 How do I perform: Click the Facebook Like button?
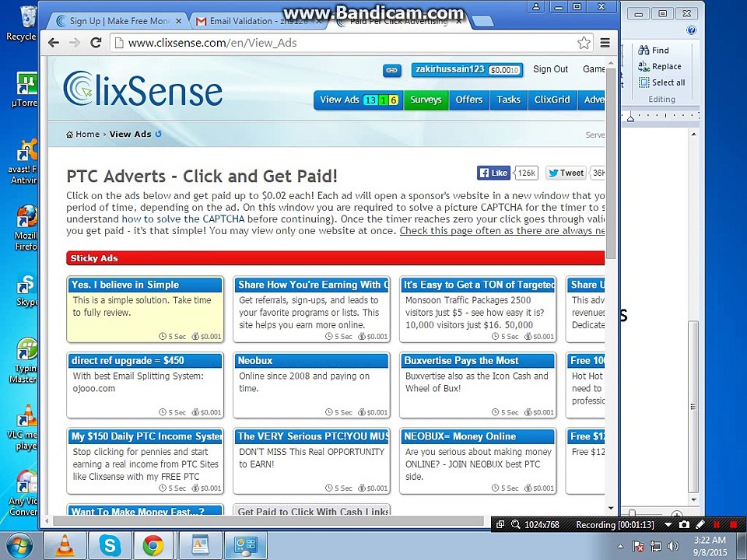click(x=493, y=173)
